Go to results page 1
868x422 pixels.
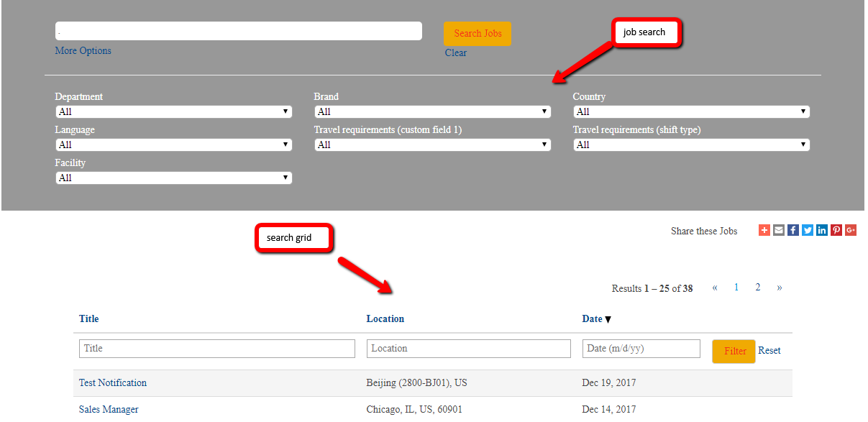coord(736,288)
